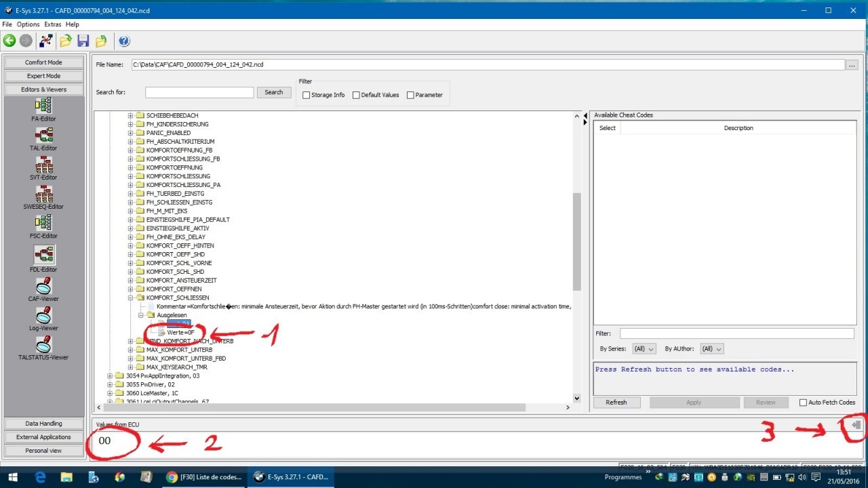Image resolution: width=868 pixels, height=488 pixels.
Task: Switch to Expert Mode
Action: point(44,76)
